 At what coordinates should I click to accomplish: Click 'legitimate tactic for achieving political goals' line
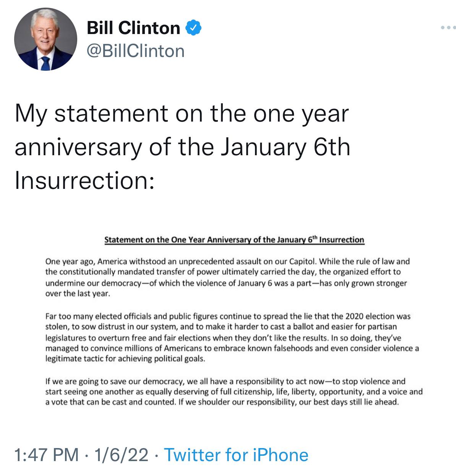coord(125,359)
